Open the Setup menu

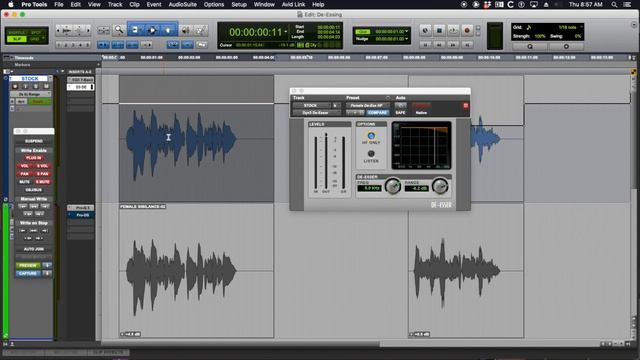pyautogui.click(x=239, y=4)
